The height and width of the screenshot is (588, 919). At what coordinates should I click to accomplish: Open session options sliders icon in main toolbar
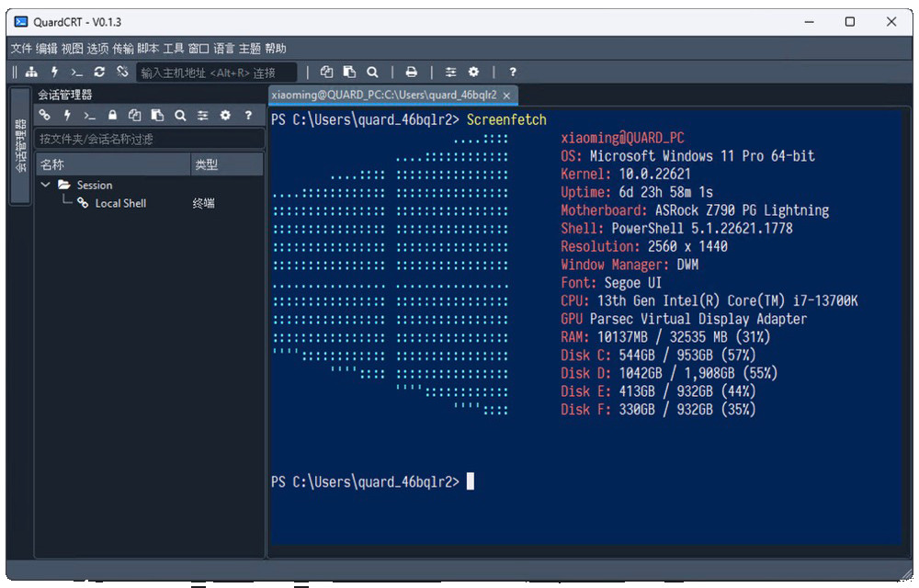[450, 72]
